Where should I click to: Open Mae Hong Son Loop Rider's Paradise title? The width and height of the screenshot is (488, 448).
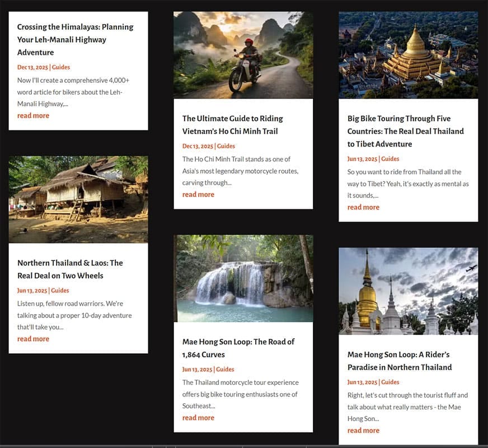pos(400,361)
